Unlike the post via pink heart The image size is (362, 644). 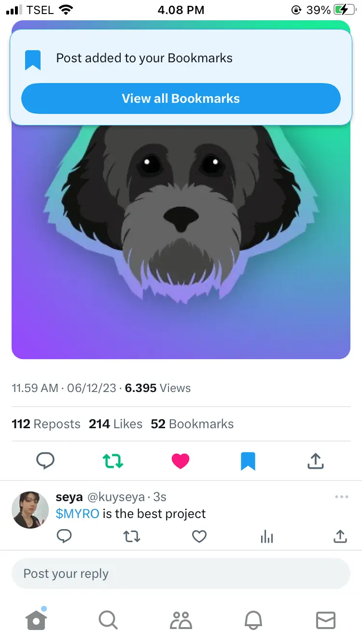181,461
